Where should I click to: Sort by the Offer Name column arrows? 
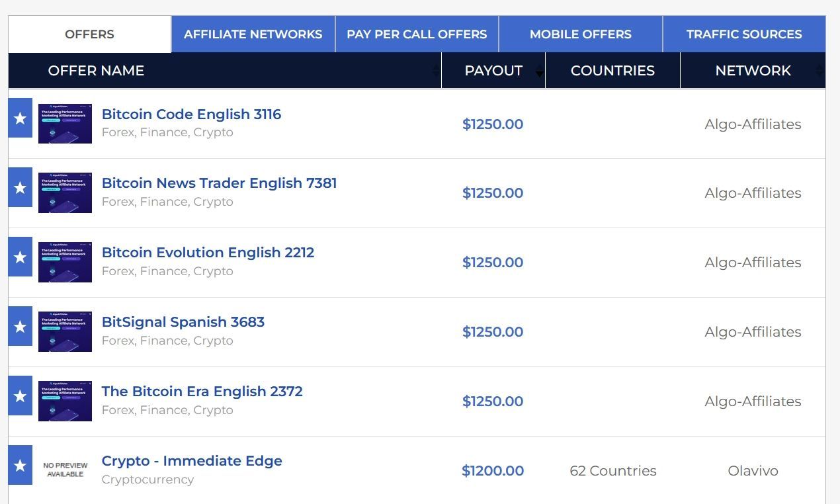[435, 71]
